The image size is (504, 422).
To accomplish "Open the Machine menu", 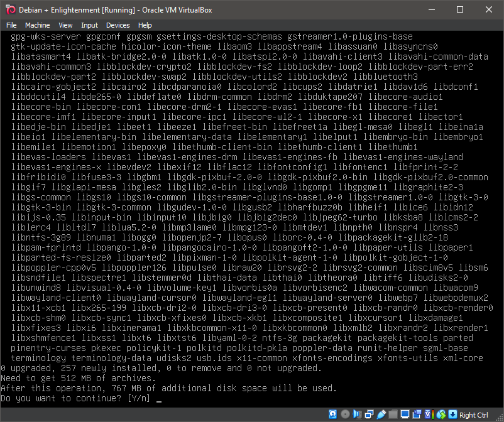I will pos(39,25).
